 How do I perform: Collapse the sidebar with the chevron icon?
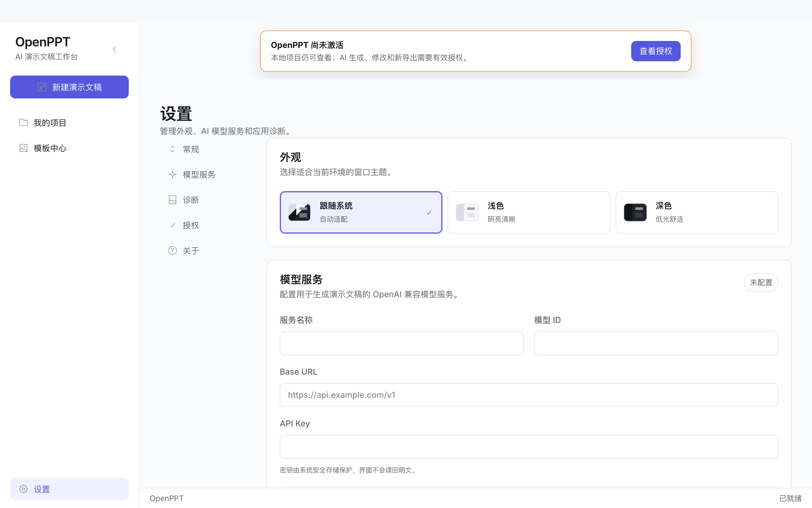point(115,50)
